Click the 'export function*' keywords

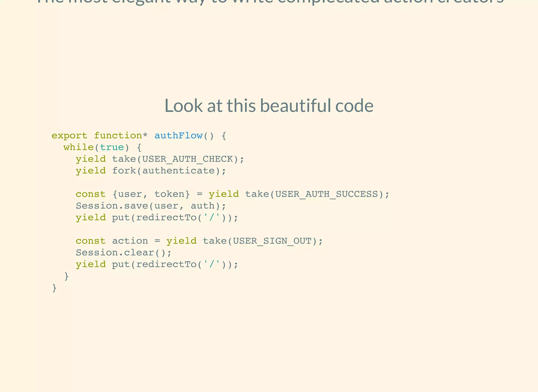[100, 136]
